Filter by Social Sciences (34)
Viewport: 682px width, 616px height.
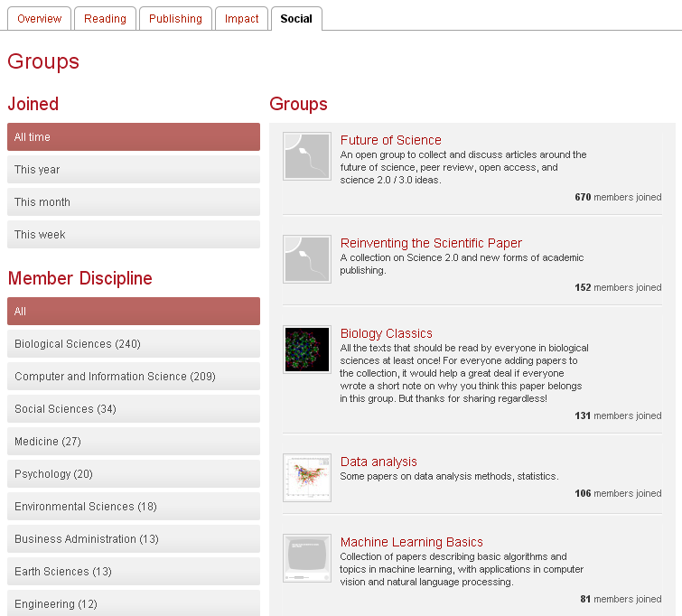[134, 409]
